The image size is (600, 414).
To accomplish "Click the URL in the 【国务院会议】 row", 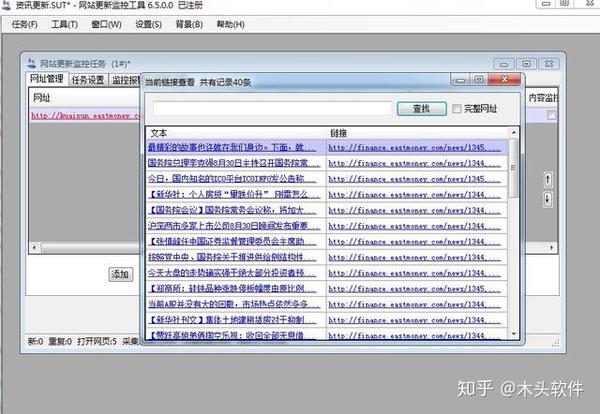I will (414, 210).
